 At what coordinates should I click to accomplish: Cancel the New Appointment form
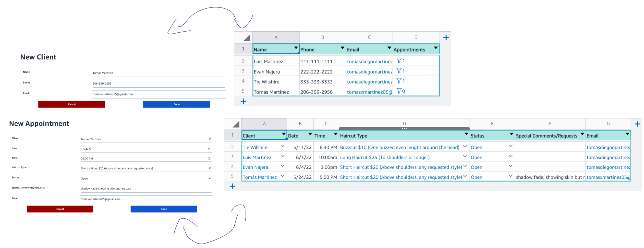coord(60,209)
